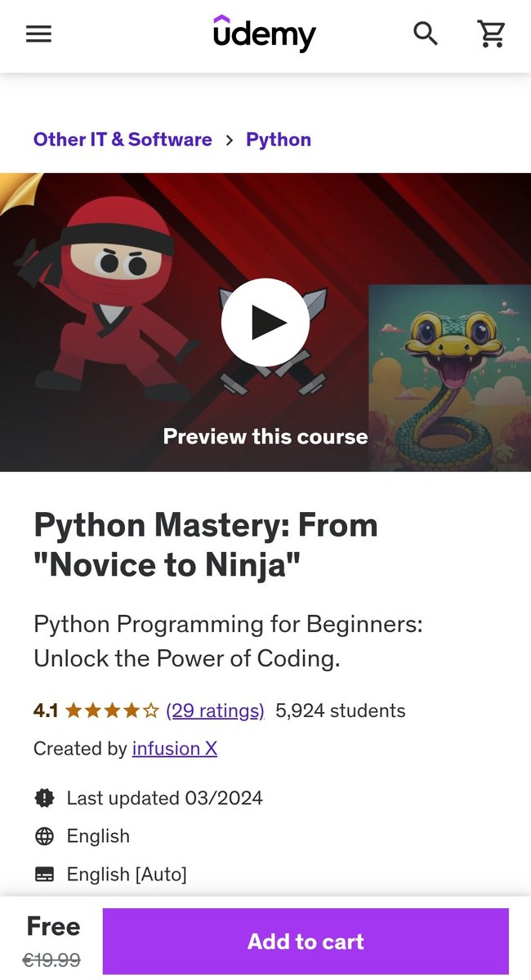This screenshot has height=980, width=531.
Task: Open the Python breadcrumb category
Action: [x=279, y=140]
